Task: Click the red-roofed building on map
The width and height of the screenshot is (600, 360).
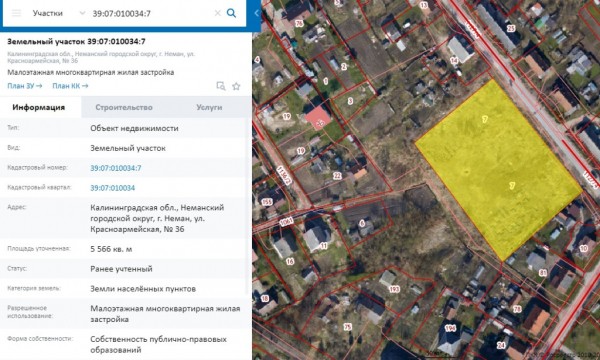Action: pyautogui.click(x=318, y=117)
